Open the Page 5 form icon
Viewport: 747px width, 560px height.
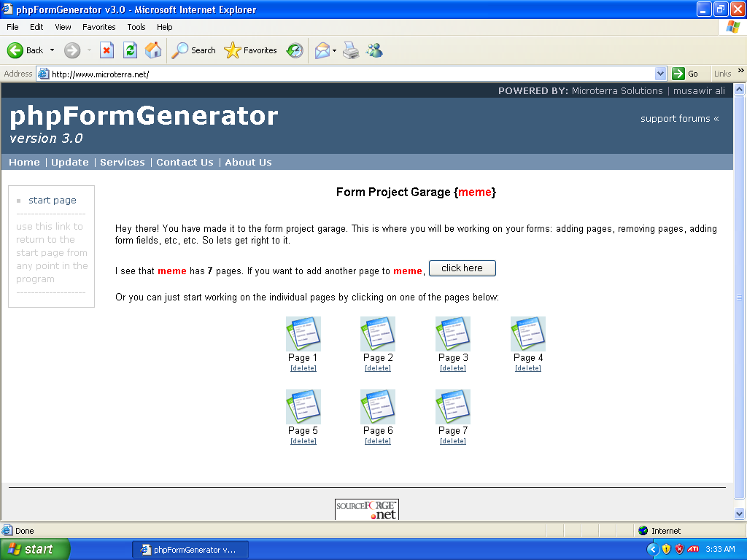click(x=303, y=407)
